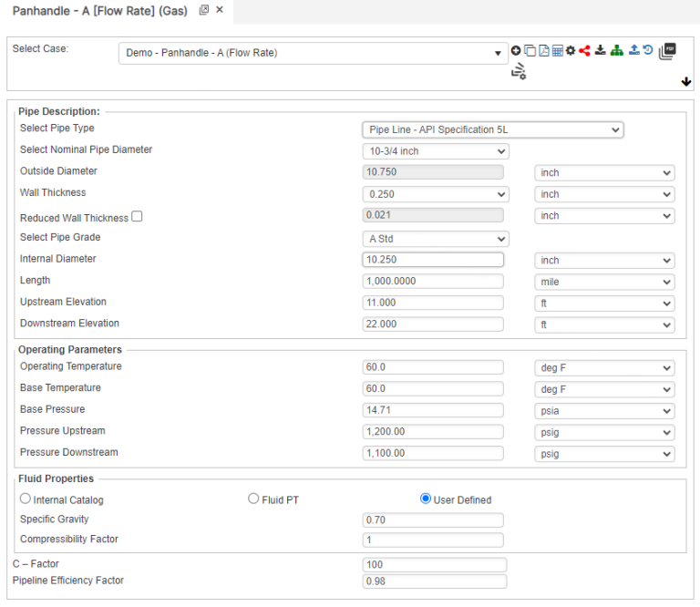This screenshot has width=700, height=607.
Task: Change the Wall Thickness unit dropdown
Action: pyautogui.click(x=604, y=194)
